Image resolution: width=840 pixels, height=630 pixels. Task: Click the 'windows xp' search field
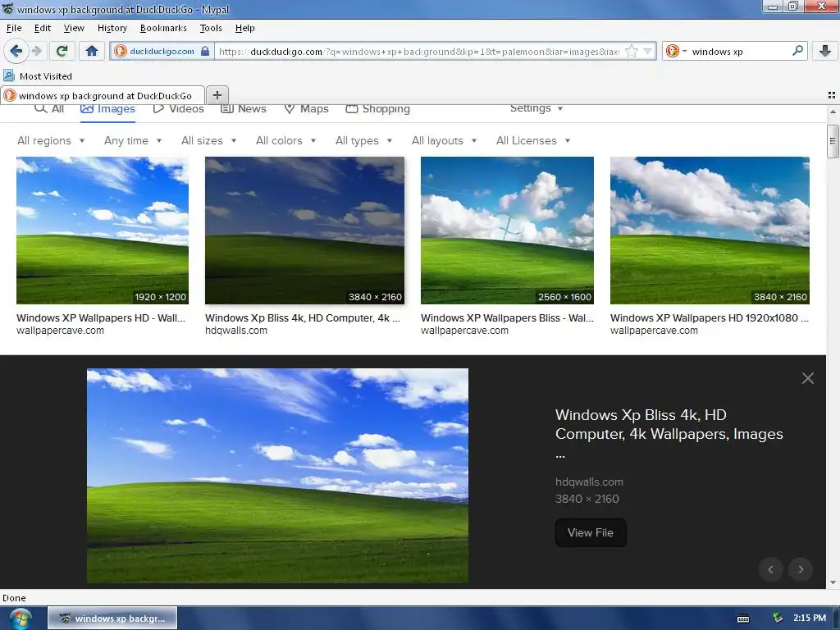click(x=739, y=52)
